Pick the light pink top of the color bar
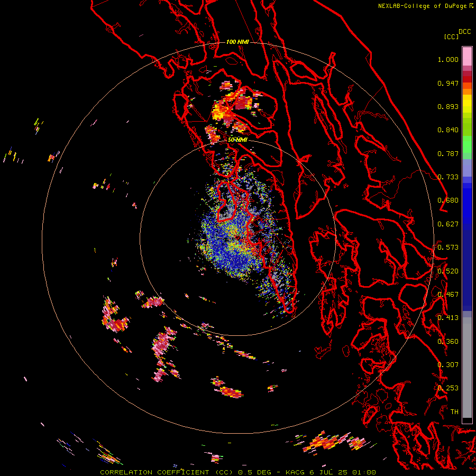This screenshot has width=476, height=476. (467, 56)
